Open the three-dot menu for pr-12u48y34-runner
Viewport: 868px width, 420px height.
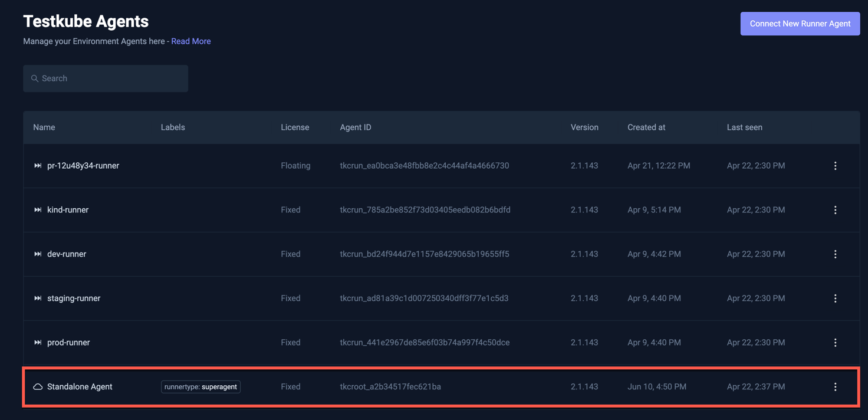835,166
